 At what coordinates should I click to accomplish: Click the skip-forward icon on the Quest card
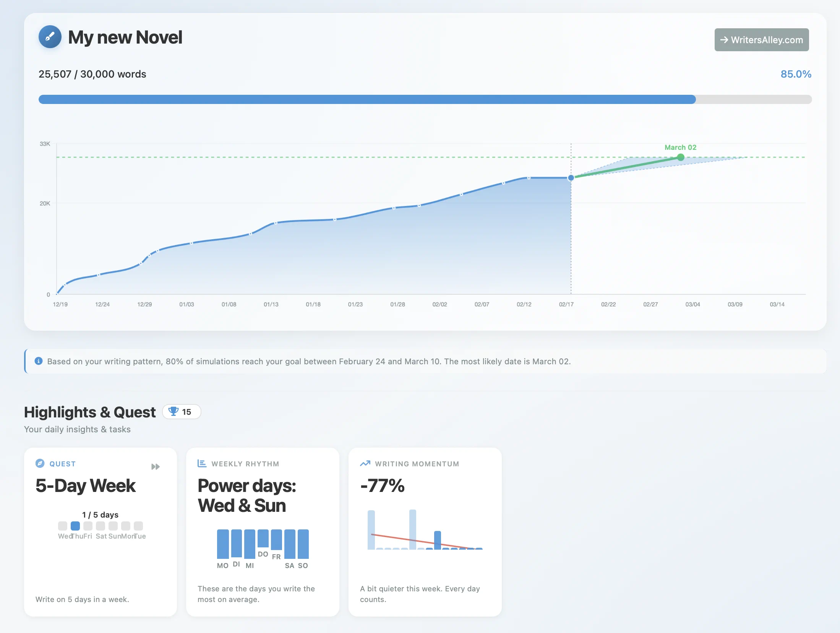[156, 466]
